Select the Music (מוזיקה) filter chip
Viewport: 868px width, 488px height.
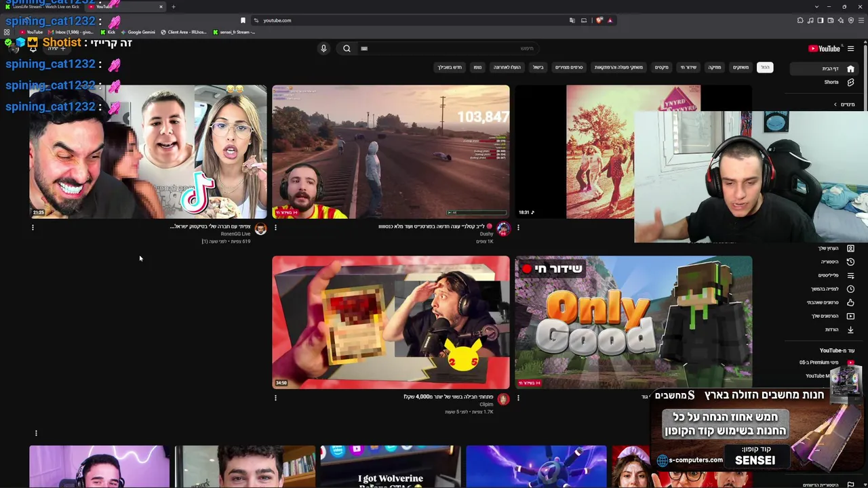coord(715,67)
